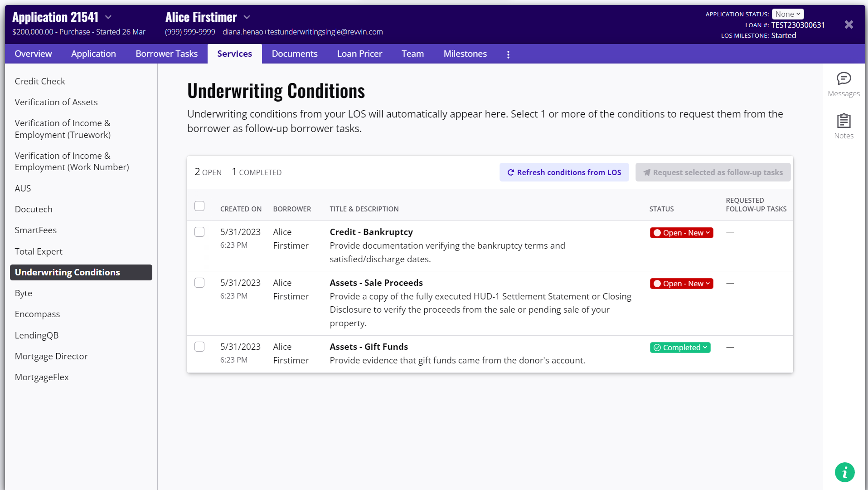Check the Credit - Bankruptcy condition checkbox
The width and height of the screenshot is (868, 490).
click(x=199, y=232)
